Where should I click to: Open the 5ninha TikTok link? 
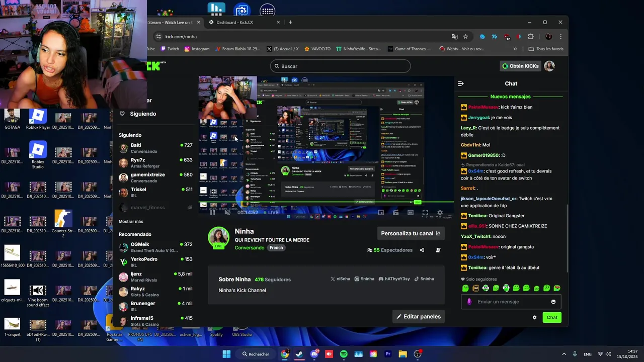(x=424, y=279)
